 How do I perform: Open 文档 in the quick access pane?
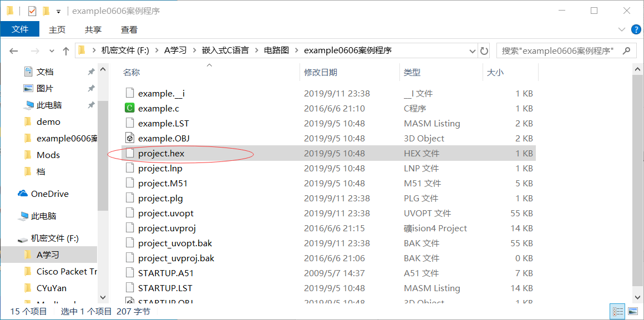[x=45, y=72]
